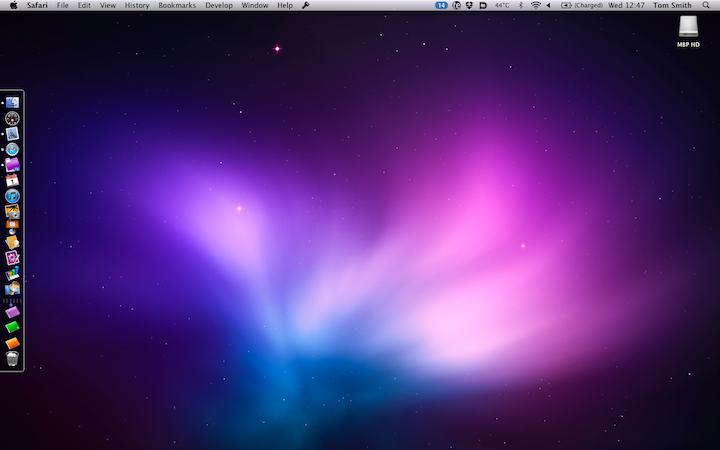
Task: Click the D-shaped menu bar icon
Action: point(483,6)
